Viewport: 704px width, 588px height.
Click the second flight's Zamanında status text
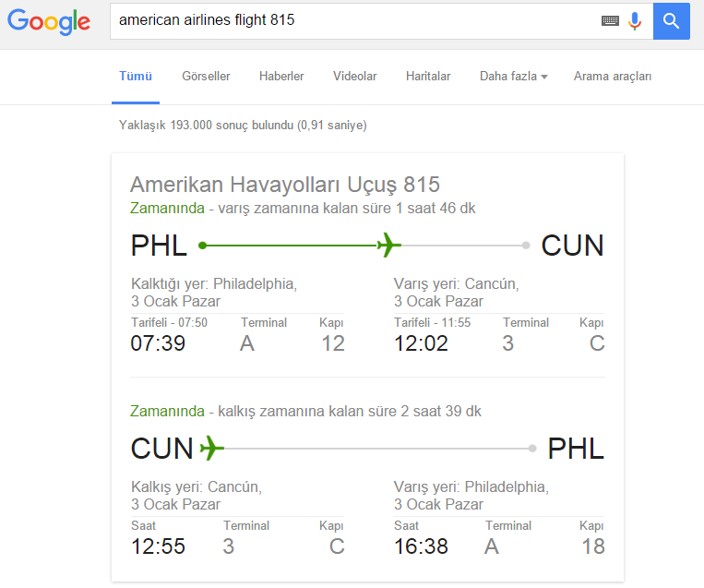coord(167,411)
